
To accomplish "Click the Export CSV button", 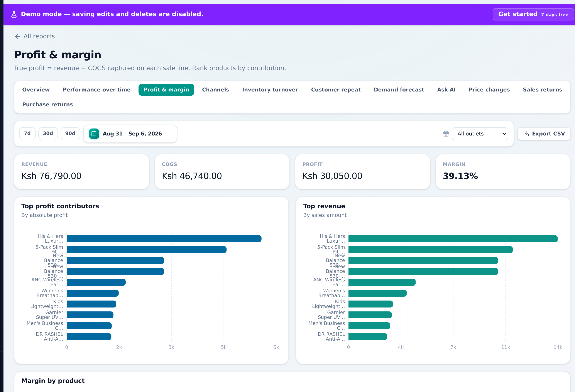I will 544,134.
